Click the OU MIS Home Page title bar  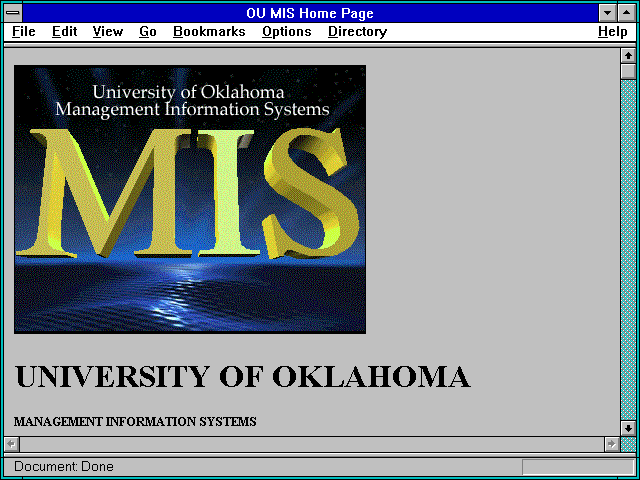pyautogui.click(x=310, y=13)
